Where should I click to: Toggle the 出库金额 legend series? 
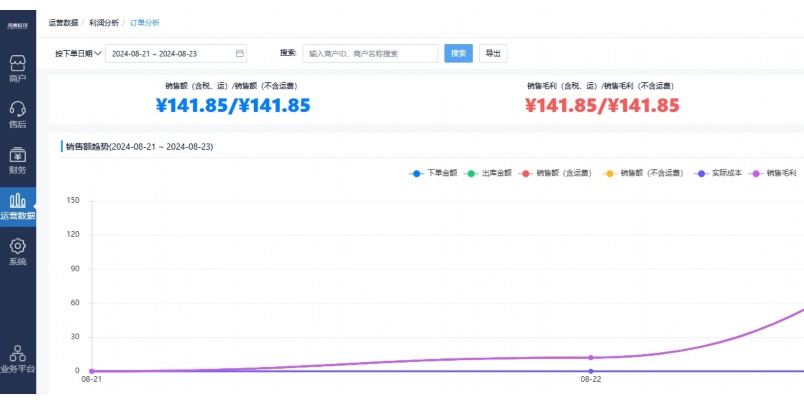(488, 173)
